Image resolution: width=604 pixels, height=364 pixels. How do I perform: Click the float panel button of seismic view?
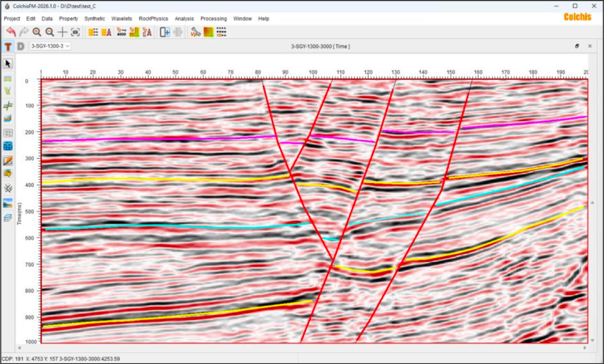(x=577, y=46)
